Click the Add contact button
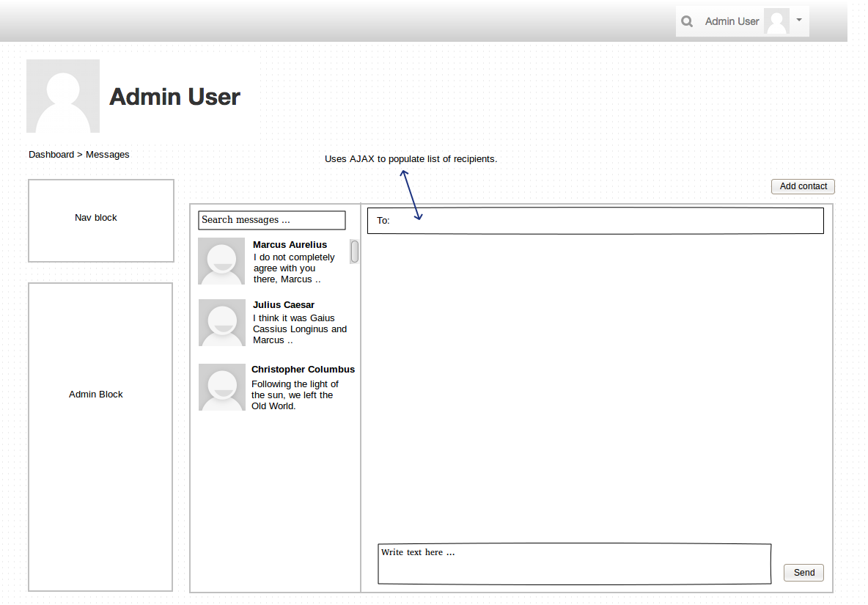Image resolution: width=868 pixels, height=605 pixels. [x=803, y=186]
